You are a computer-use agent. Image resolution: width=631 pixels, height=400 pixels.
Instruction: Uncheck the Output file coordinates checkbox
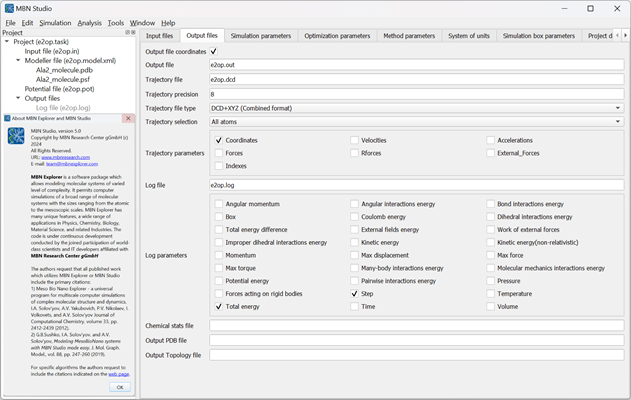[214, 51]
